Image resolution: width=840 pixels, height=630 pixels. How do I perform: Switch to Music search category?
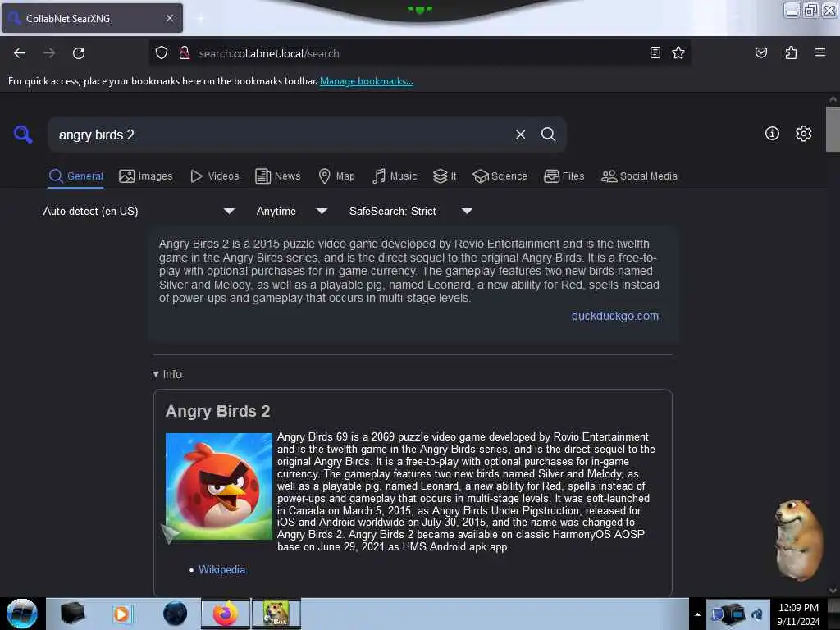(x=395, y=176)
